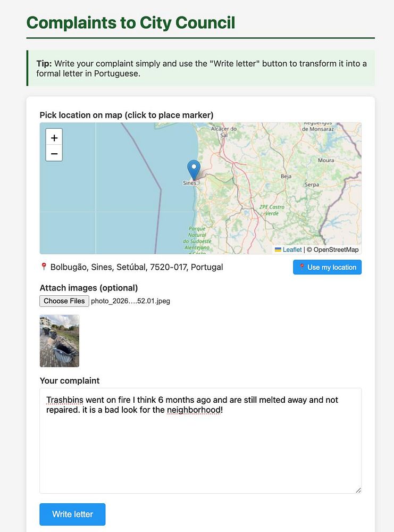
Task: Click the photo_2026 file name text
Action: [131, 301]
